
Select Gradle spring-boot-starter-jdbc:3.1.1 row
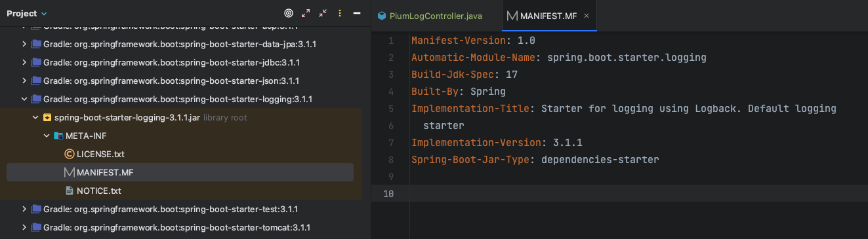(x=180, y=63)
